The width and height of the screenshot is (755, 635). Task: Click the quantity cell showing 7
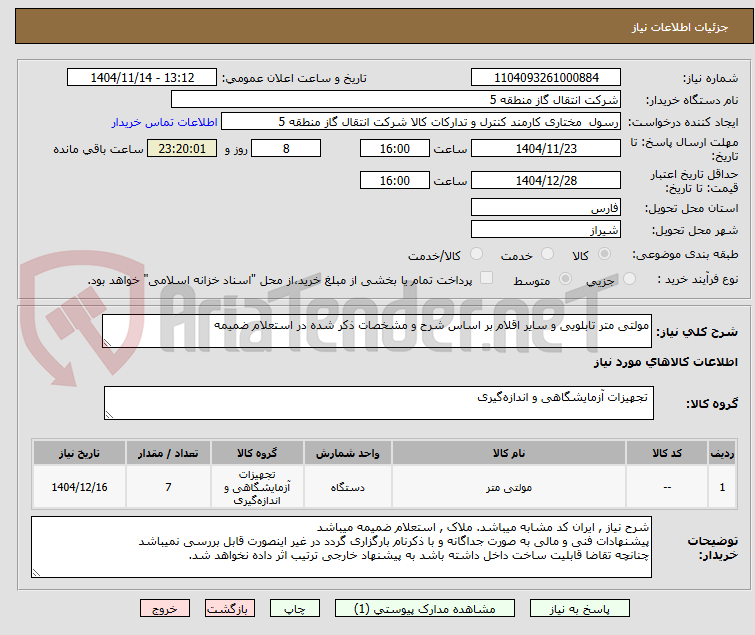pos(168,488)
